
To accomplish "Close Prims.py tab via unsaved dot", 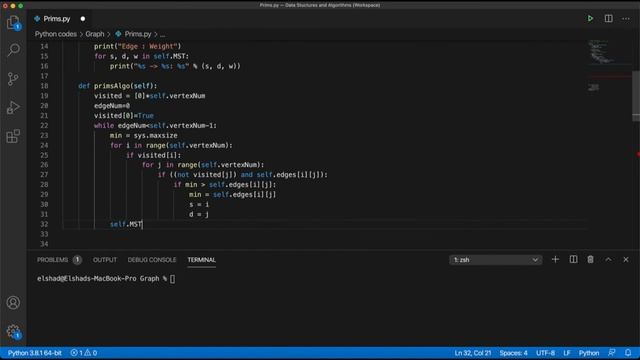I will tap(83, 19).
